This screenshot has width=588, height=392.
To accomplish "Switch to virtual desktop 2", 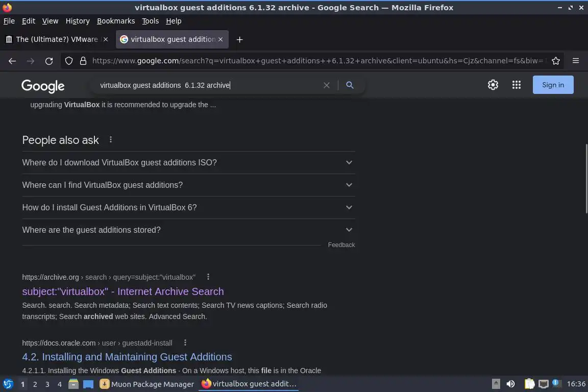I will 35,384.
